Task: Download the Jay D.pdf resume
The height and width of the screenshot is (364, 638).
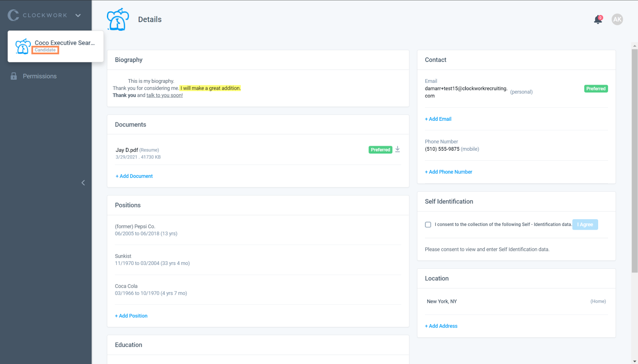Action: 398,149
